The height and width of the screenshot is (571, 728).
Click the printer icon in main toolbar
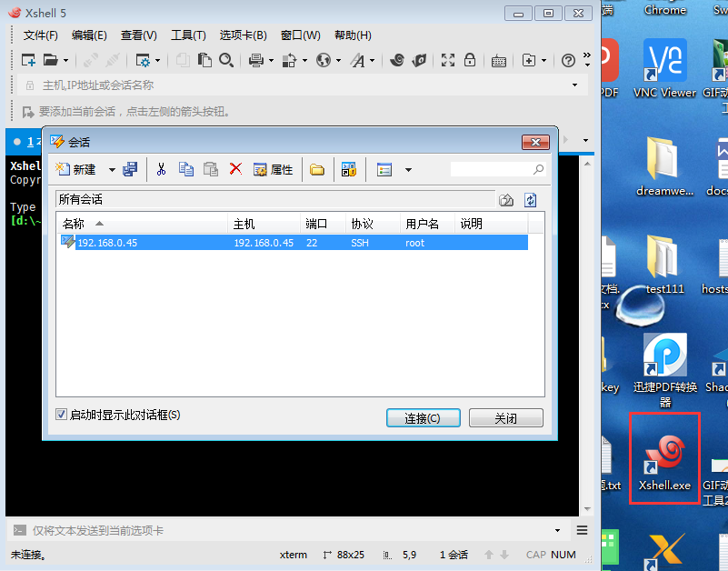255,60
